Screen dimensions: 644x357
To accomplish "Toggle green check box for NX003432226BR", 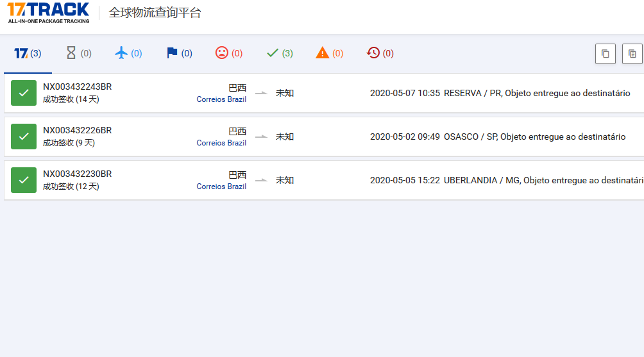I will [24, 137].
